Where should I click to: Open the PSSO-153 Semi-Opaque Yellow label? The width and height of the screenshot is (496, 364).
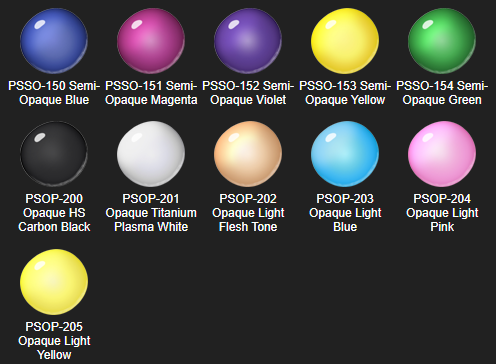point(345,93)
